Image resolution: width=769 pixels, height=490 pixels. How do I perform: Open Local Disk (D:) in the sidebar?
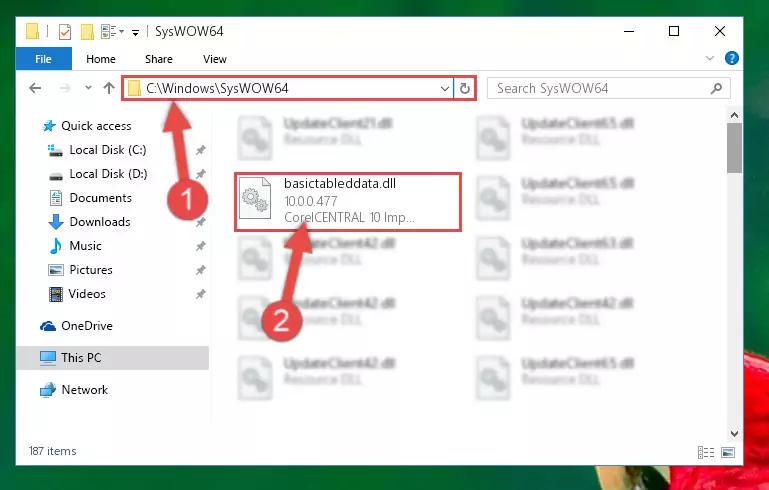click(108, 174)
